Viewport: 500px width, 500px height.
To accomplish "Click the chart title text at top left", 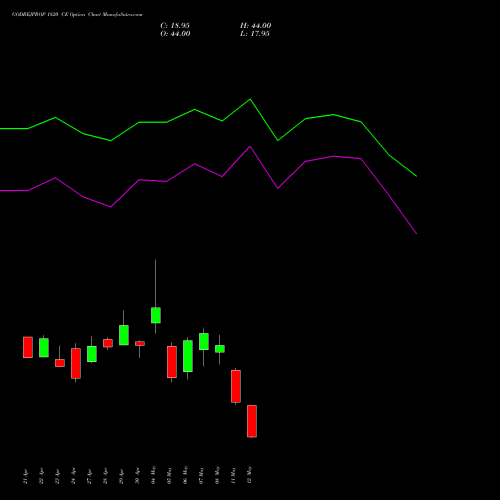I will pyautogui.click(x=77, y=15).
